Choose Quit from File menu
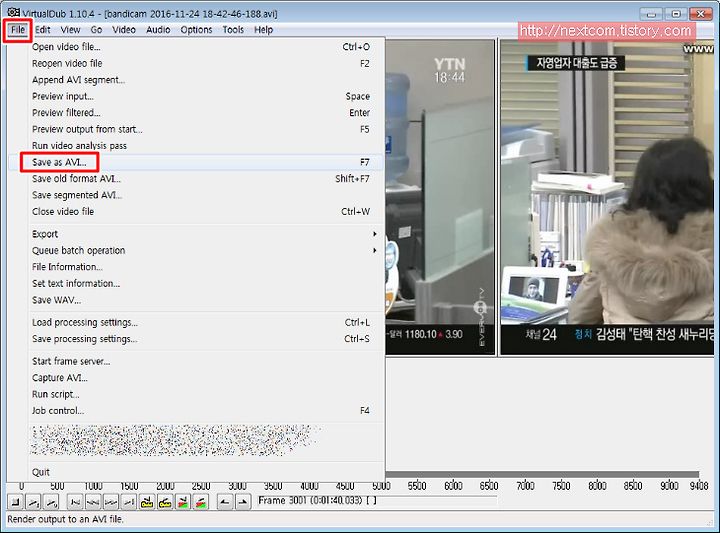720x533 pixels. pos(197,472)
